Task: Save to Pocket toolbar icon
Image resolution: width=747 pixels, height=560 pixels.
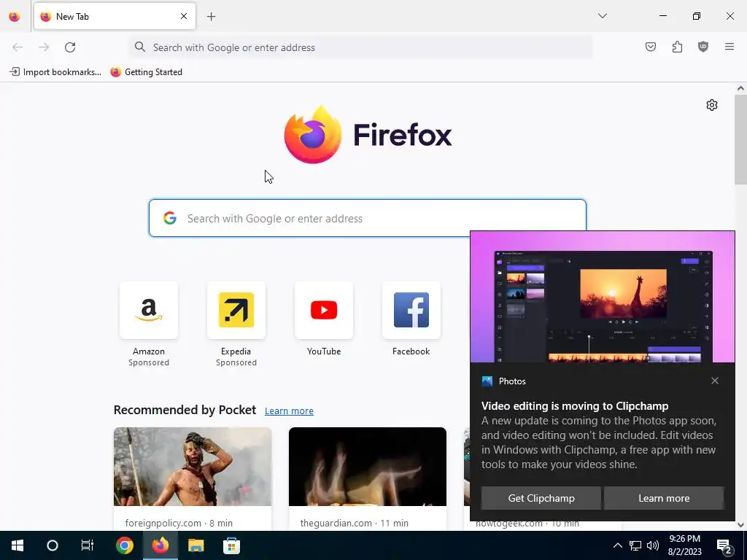Action: point(650,47)
